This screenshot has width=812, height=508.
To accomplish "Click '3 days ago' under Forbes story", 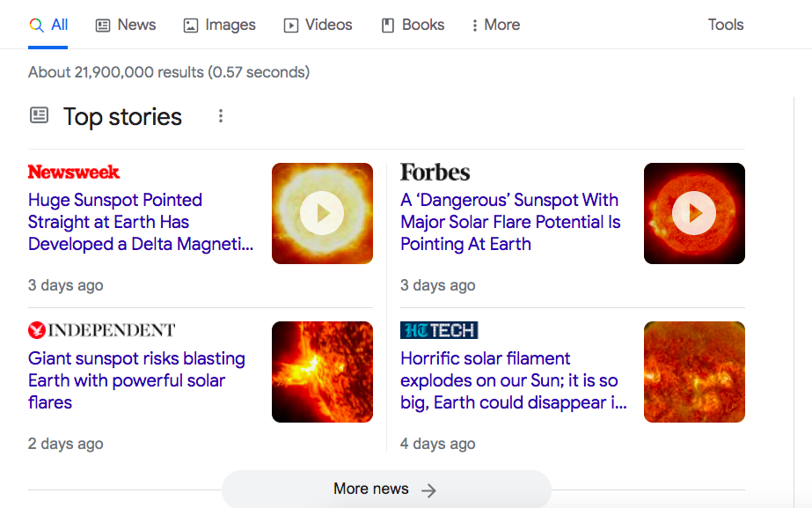I will point(438,285).
